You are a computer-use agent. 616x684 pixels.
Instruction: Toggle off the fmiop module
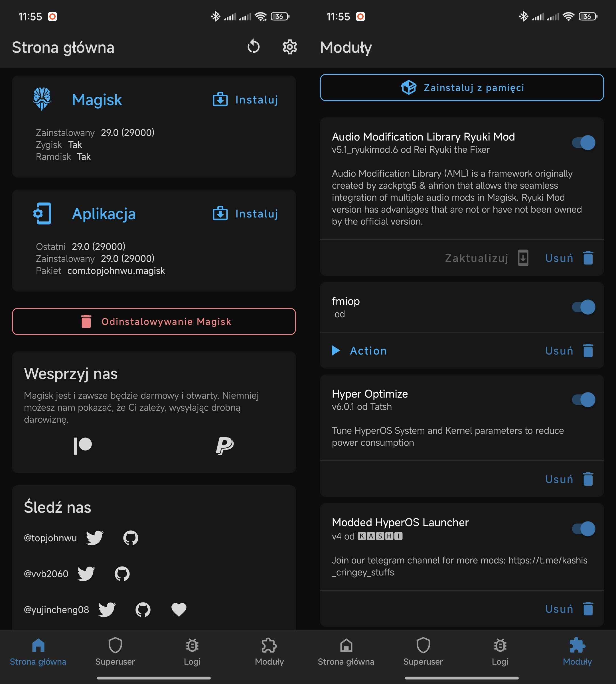tap(583, 307)
